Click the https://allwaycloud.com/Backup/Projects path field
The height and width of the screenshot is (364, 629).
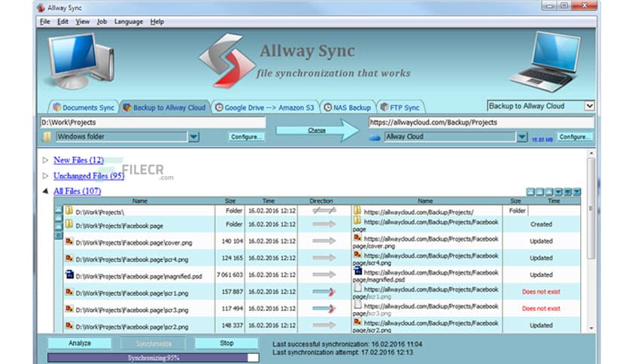[x=481, y=123]
